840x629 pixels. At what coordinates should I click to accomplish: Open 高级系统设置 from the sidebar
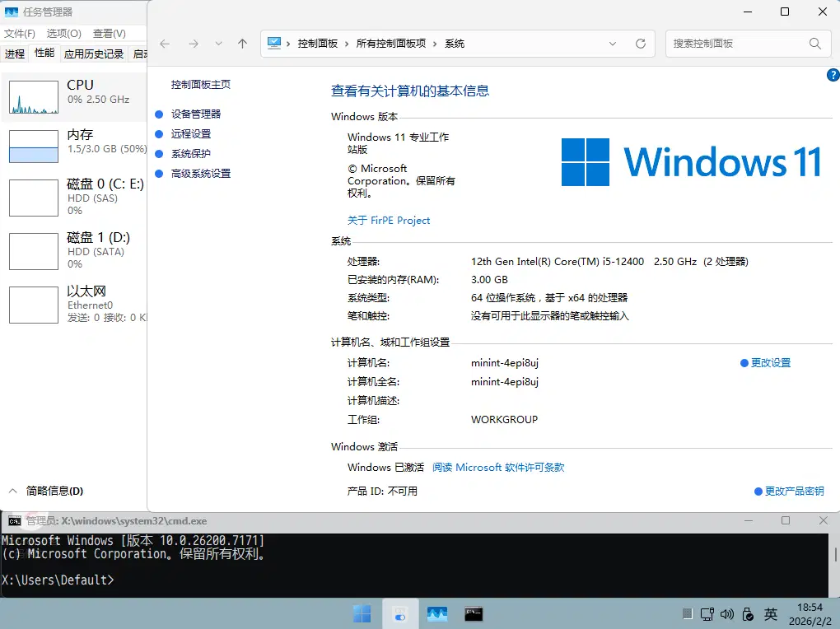click(201, 174)
